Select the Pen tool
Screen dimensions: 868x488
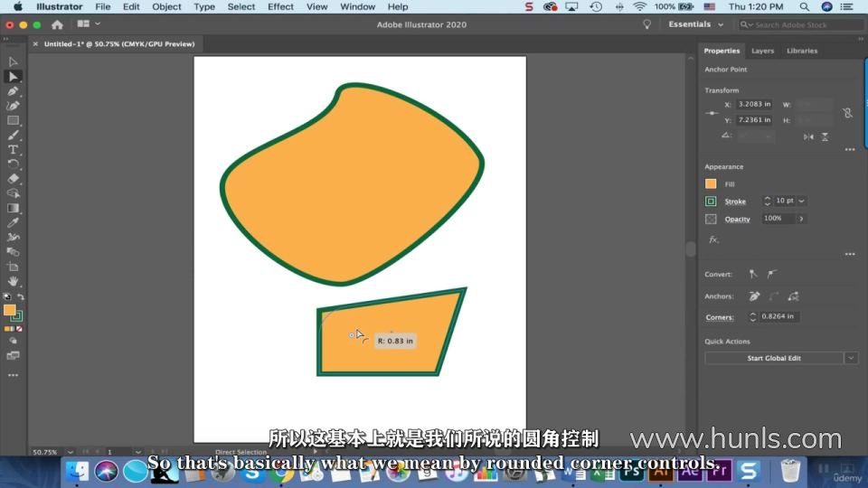click(13, 91)
